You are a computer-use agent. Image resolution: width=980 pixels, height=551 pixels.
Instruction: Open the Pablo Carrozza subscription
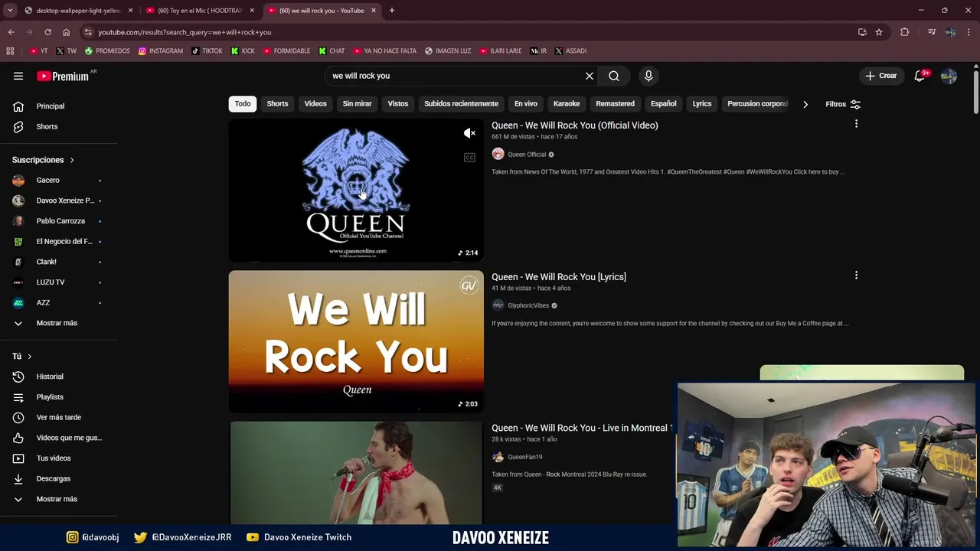(x=60, y=221)
